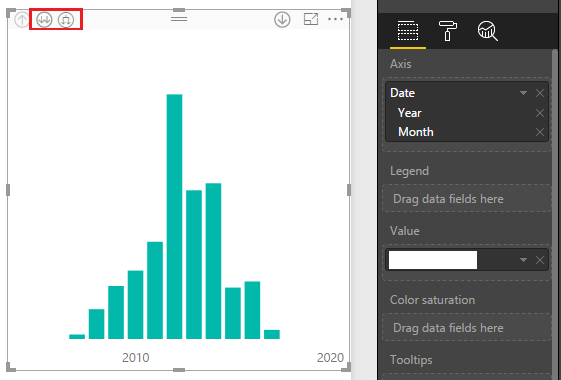Viewport: 561px width, 380px height.
Task: Click the white field box in Value
Action: point(433,260)
